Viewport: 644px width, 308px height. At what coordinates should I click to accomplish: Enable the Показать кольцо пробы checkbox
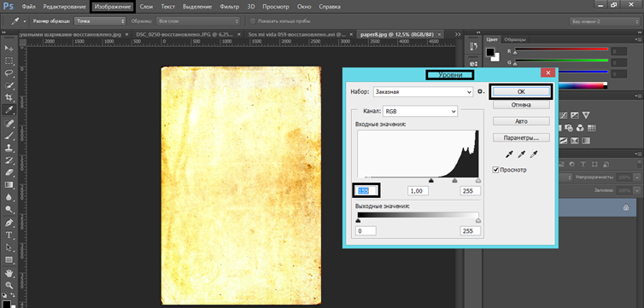[x=253, y=21]
